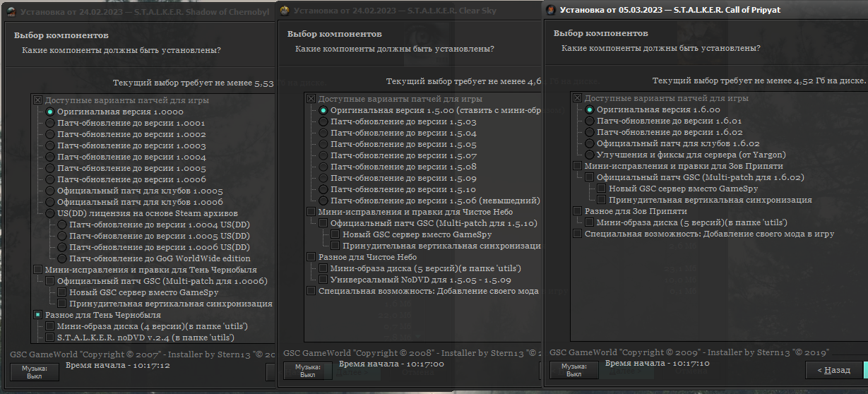Check universal NoDVD for 1.5.05 - 1.5.09

click(323, 280)
